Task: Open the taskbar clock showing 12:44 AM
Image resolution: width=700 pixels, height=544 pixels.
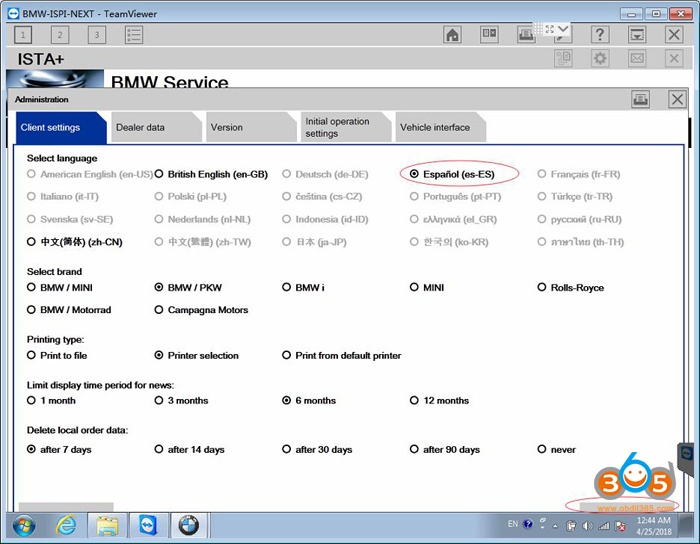Action: click(x=654, y=526)
